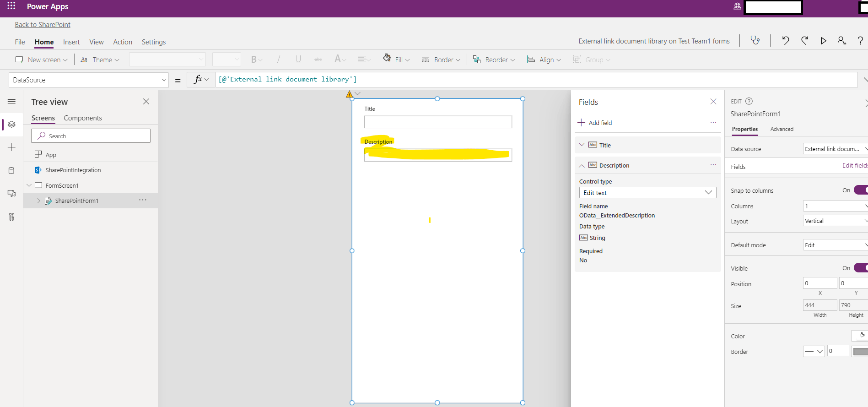Screen dimensions: 868x407
Task: Select SharePointIntegration in tree view
Action: (73, 170)
